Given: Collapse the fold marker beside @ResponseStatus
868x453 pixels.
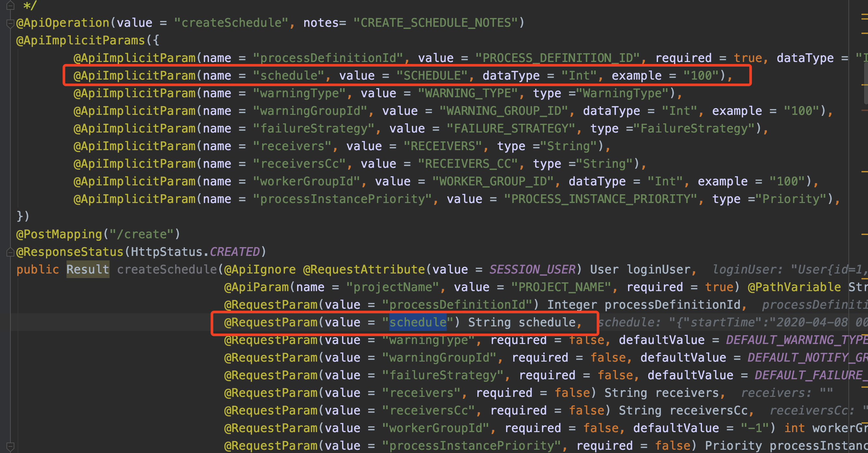Looking at the screenshot, I should coord(10,252).
